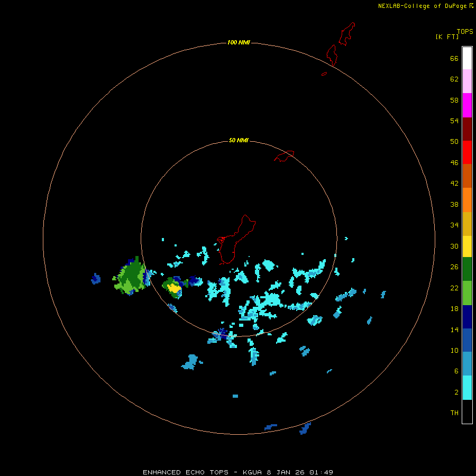Select the dark red 54 kft swatch
This screenshot has height=476, width=476.
[467, 129]
